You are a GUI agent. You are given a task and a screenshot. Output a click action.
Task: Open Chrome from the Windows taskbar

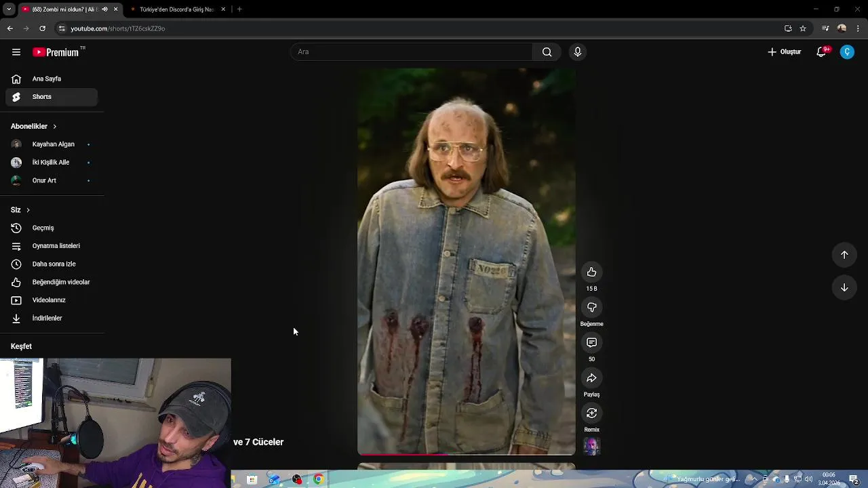pyautogui.click(x=319, y=479)
